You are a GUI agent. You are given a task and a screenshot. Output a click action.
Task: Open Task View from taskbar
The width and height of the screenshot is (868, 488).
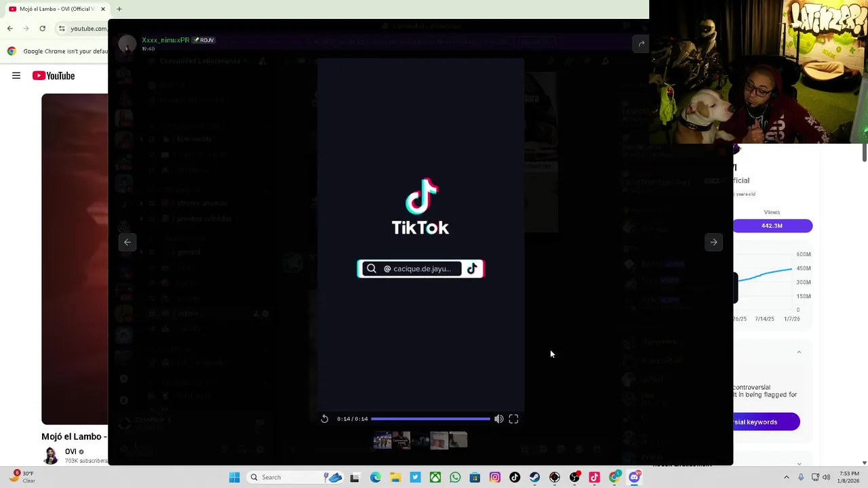355,477
